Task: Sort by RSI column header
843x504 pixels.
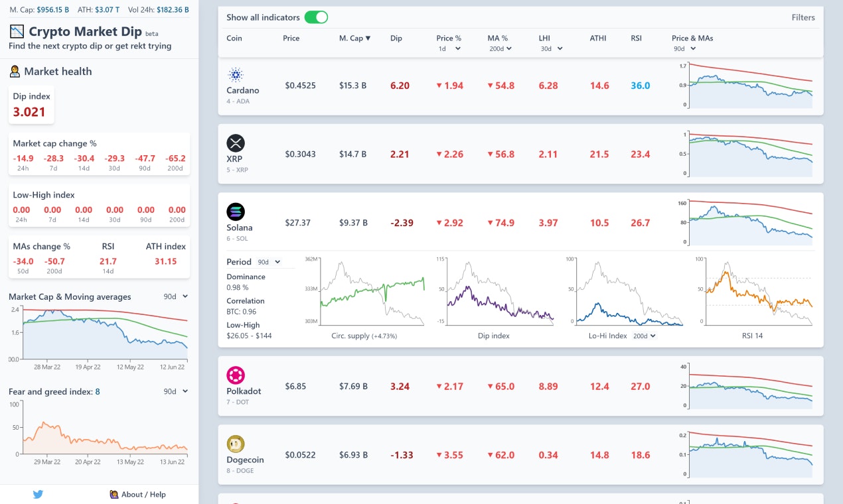Action: point(637,38)
